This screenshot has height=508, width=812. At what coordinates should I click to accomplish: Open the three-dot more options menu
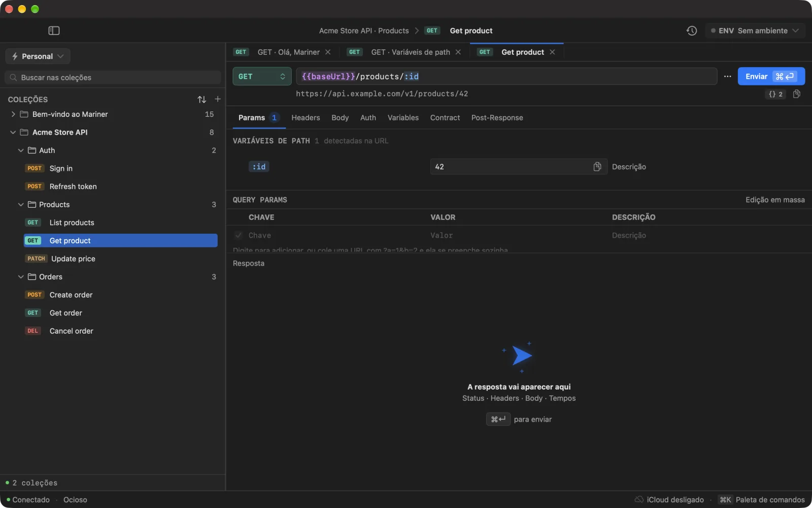728,76
